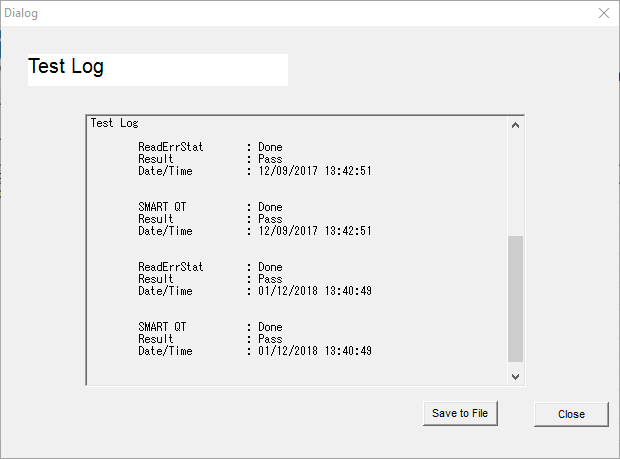
Task: Click the Done status of first ReadErrStat
Action: click(x=270, y=147)
